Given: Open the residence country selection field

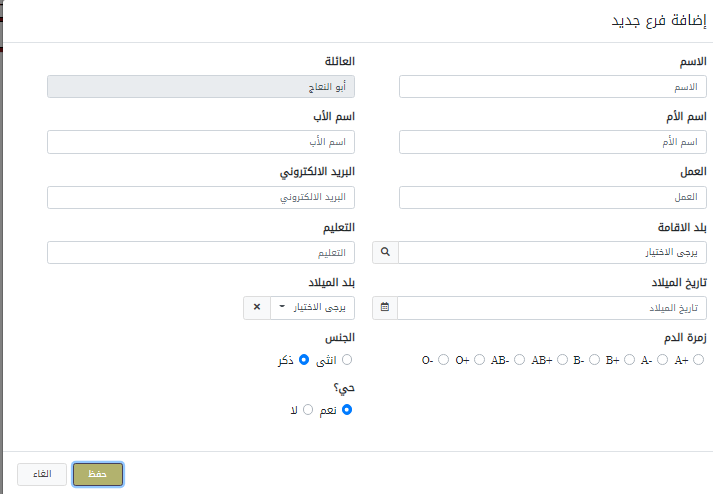Looking at the screenshot, I should click(553, 252).
